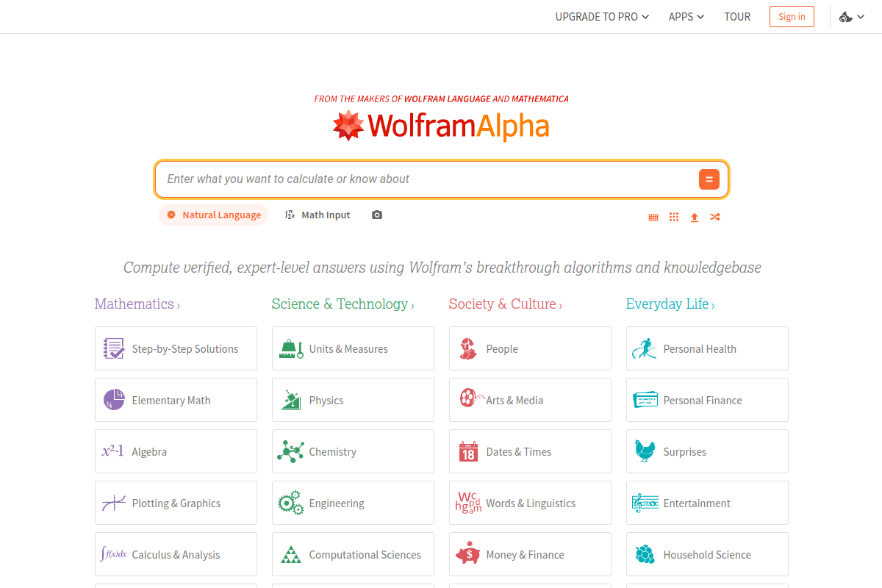This screenshot has height=588, width=882.
Task: Open the Mathematics category heading
Action: coord(137,304)
